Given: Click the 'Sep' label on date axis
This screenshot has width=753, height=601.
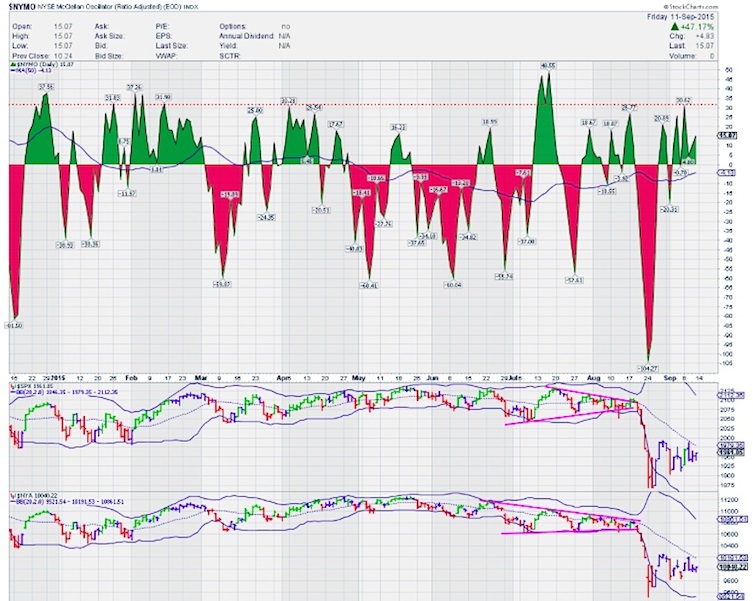Looking at the screenshot, I should [x=670, y=378].
